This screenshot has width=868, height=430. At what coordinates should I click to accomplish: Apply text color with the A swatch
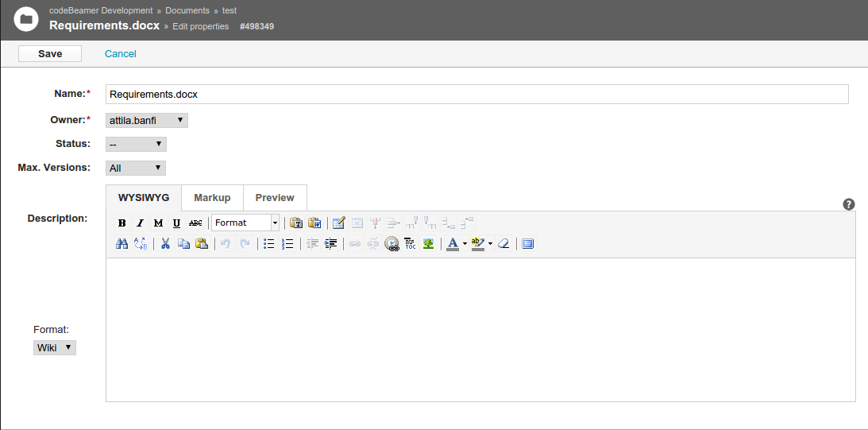coord(453,243)
